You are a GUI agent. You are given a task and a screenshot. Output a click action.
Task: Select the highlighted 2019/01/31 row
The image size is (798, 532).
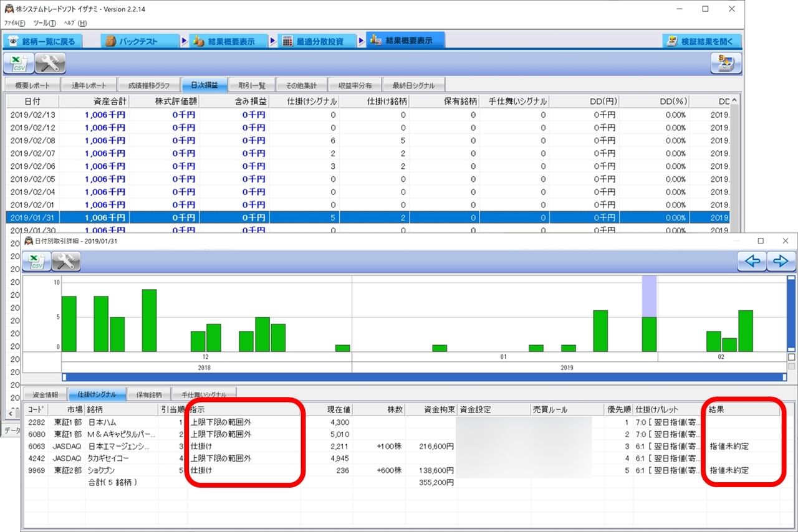click(x=368, y=217)
